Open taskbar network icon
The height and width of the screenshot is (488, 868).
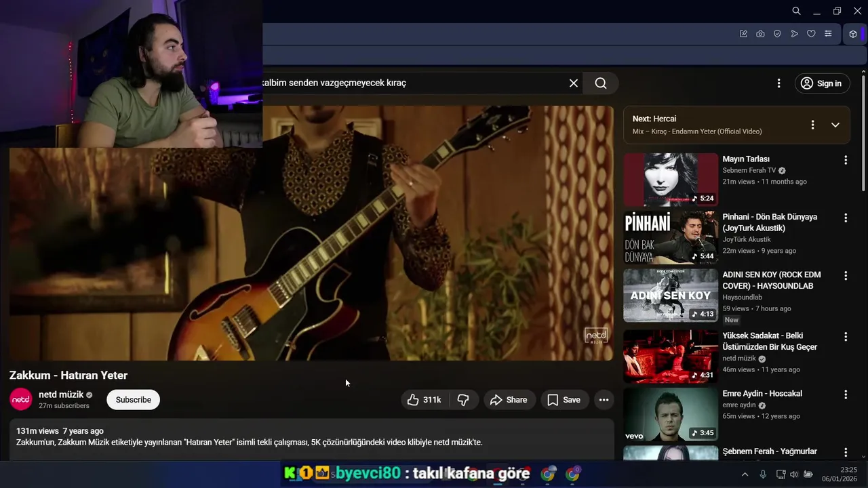(x=781, y=474)
